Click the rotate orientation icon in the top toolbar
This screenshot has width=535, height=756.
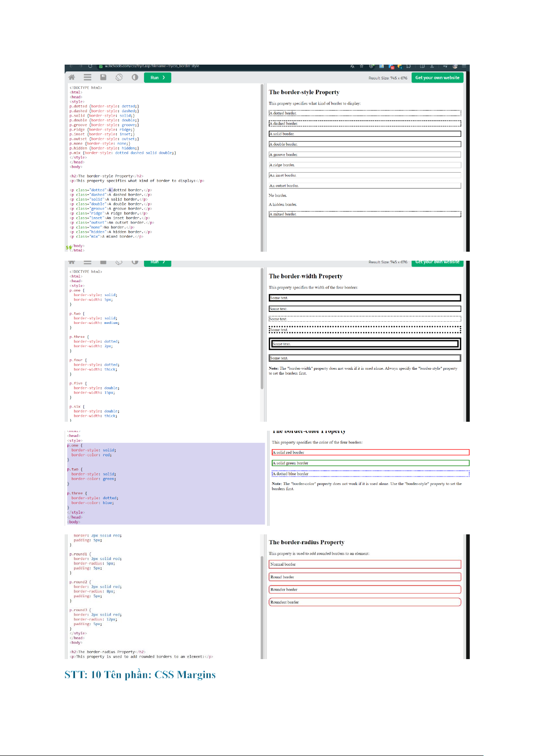(119, 78)
